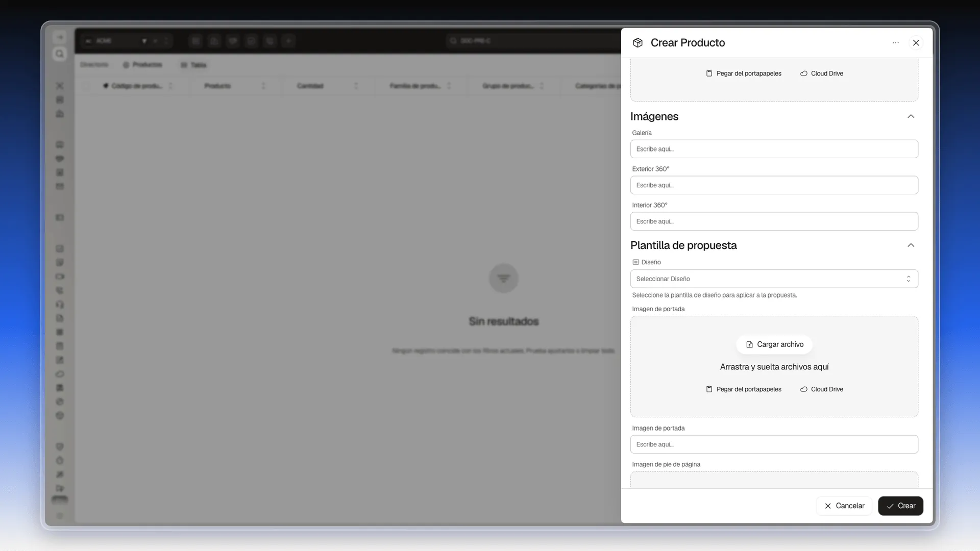The height and width of the screenshot is (551, 980).
Task: Click the search icon in left sidebar
Action: coord(60,54)
